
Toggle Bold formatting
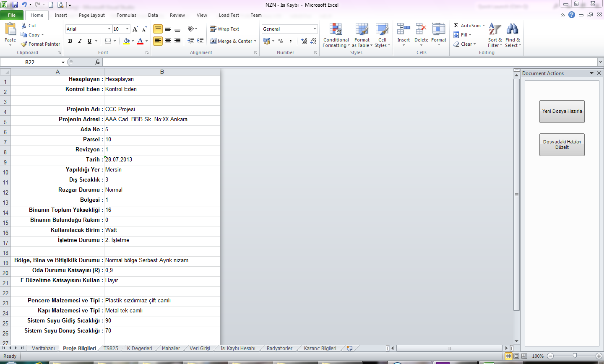(70, 41)
